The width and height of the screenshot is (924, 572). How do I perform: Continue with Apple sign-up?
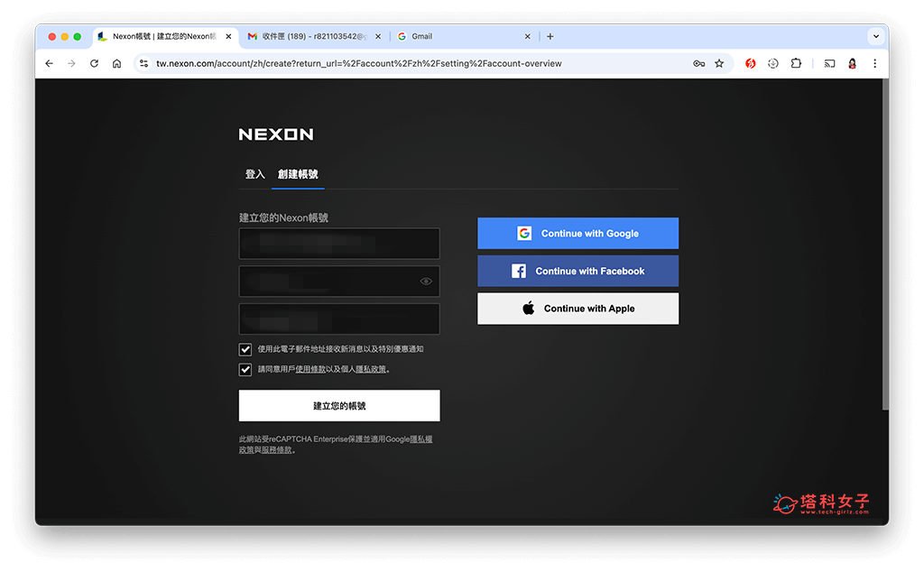point(577,309)
